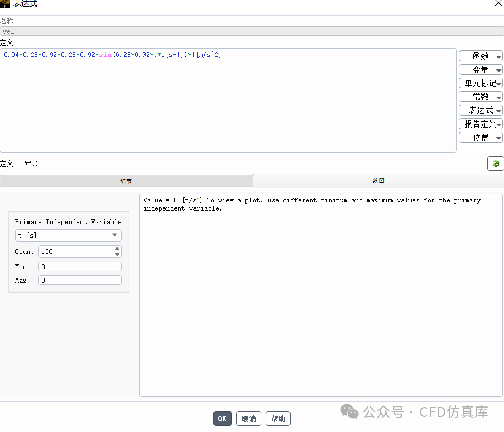The height and width of the screenshot is (432, 504).
Task: Click the Min input field
Action: (80, 266)
